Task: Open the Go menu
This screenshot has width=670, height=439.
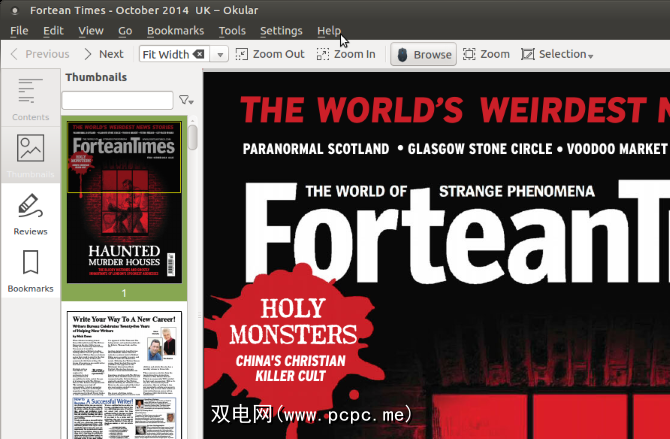Action: click(x=125, y=31)
